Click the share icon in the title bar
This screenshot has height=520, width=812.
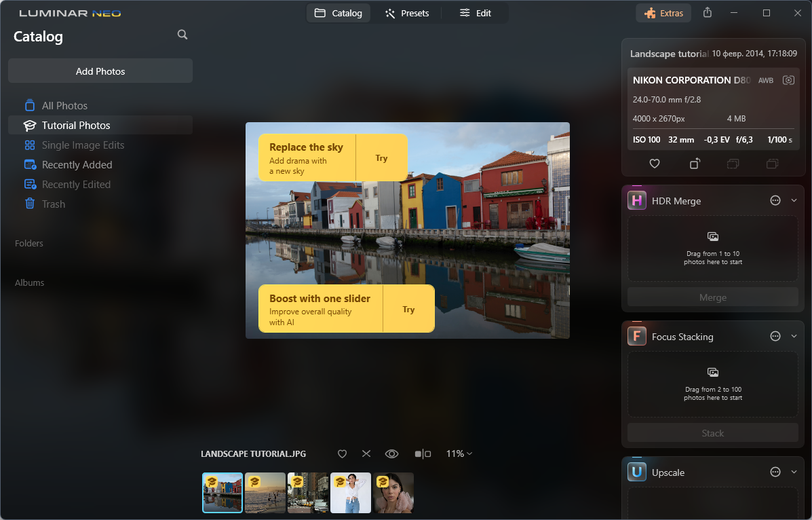(x=707, y=12)
